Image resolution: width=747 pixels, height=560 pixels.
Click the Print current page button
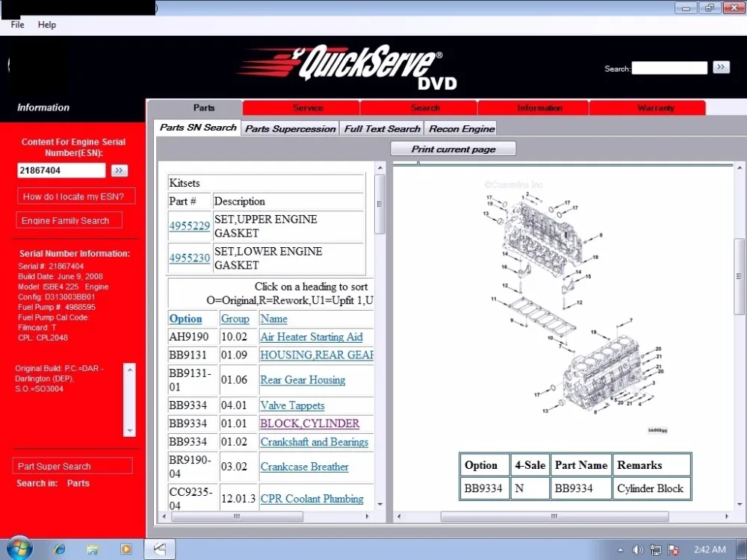click(453, 149)
